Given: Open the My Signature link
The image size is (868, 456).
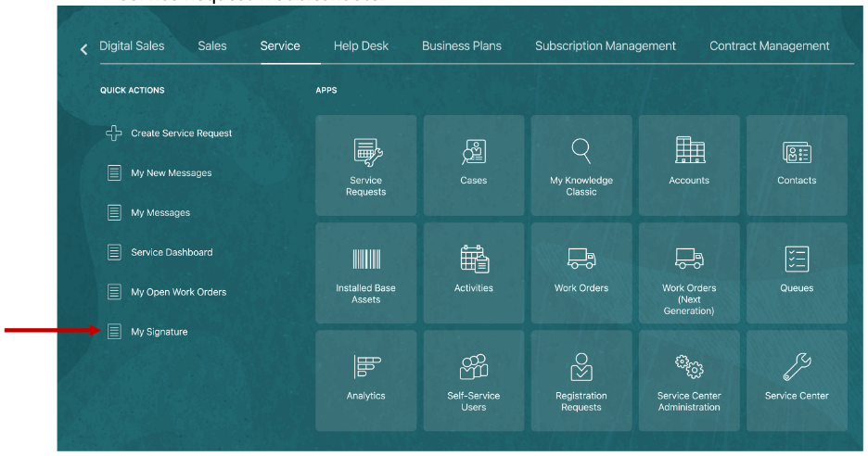Looking at the screenshot, I should click(160, 332).
